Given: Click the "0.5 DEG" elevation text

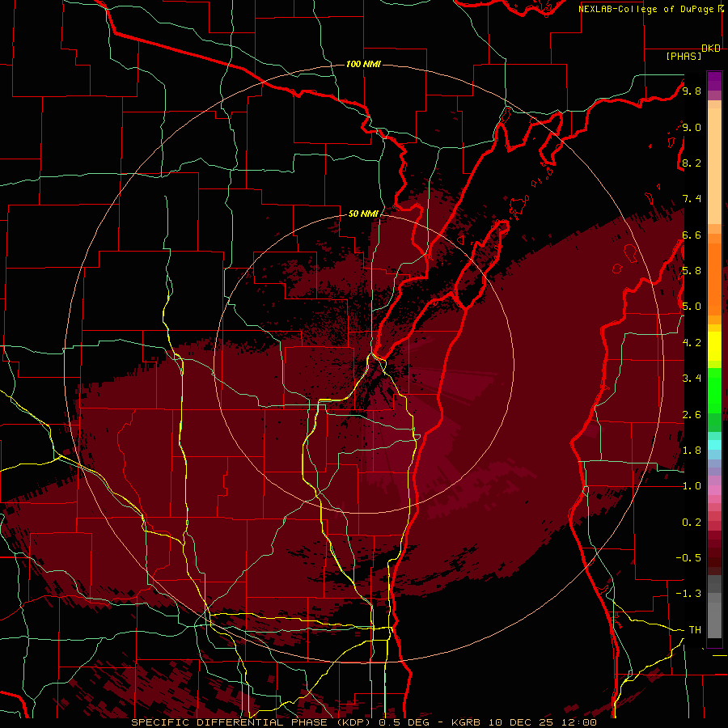Looking at the screenshot, I should (x=403, y=722).
